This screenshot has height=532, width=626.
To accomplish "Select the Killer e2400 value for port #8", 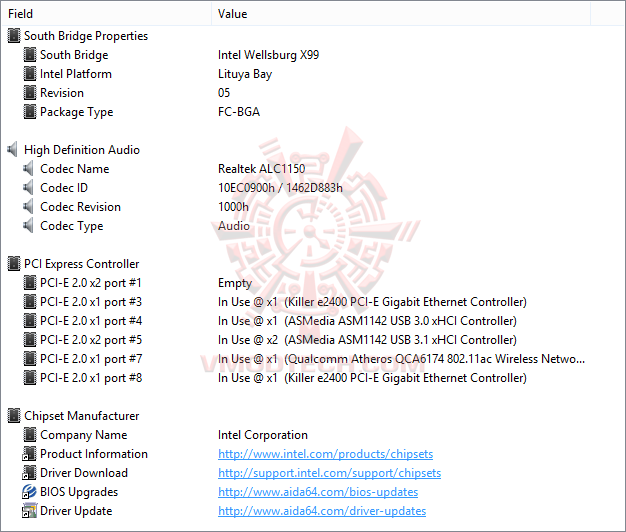I will click(372, 378).
